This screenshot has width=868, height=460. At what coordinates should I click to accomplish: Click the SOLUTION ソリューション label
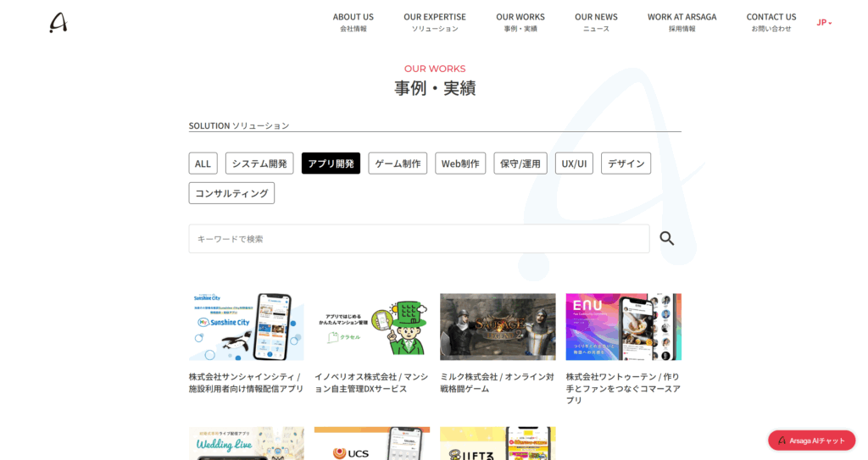[239, 125]
